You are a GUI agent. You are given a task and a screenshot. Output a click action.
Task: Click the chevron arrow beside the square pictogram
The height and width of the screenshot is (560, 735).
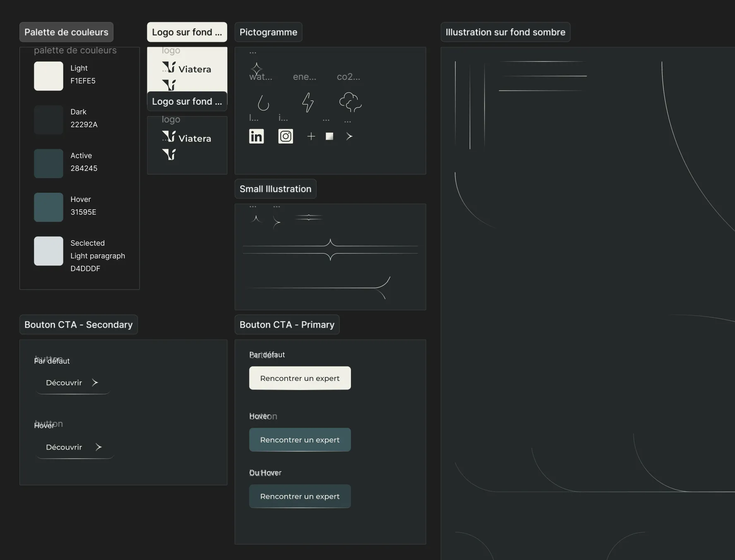click(349, 136)
